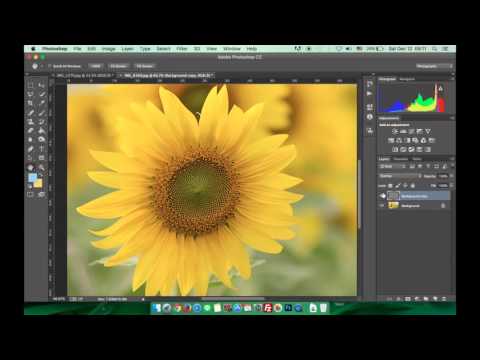Select the Background copy layer thumbnail
The height and width of the screenshot is (360, 480).
pyautogui.click(x=393, y=196)
